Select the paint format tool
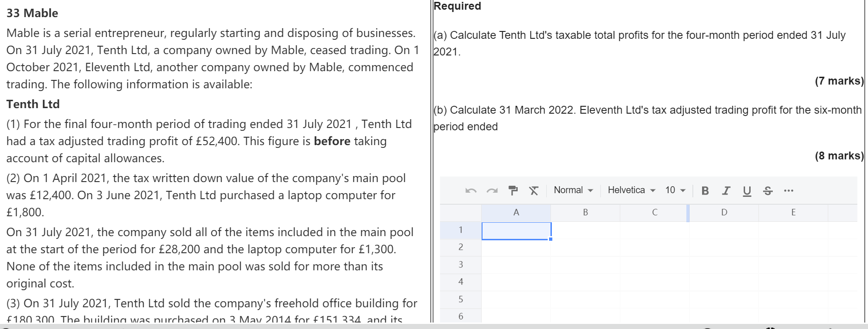The width and height of the screenshot is (868, 329). pos(513,190)
